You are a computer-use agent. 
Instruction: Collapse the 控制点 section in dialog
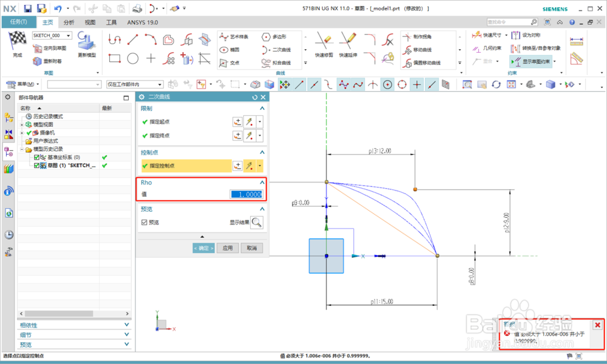tap(262, 152)
